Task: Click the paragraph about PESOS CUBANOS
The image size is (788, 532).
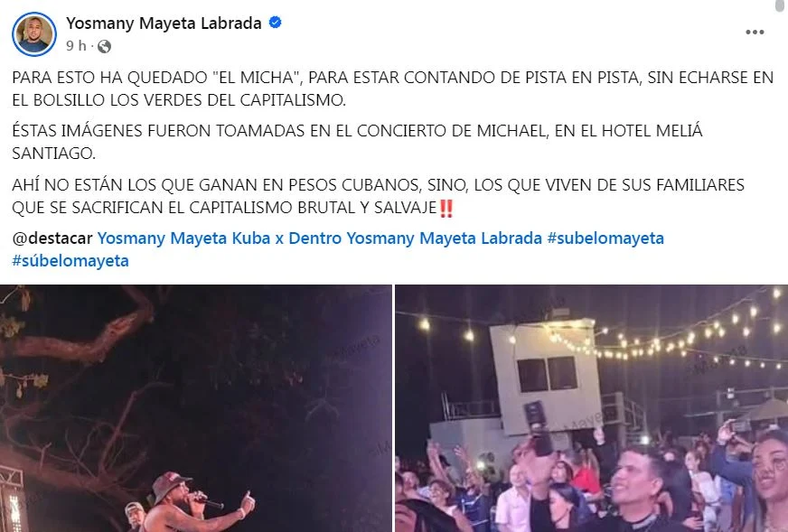Action: (379, 196)
